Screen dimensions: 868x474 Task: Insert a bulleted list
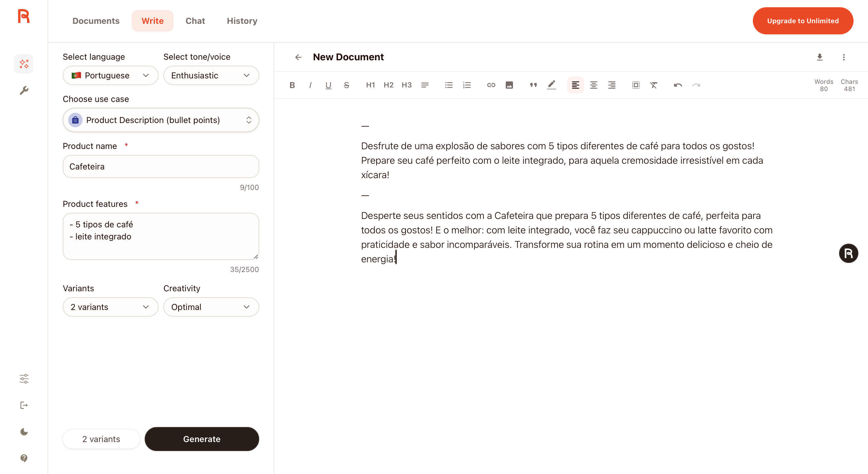449,85
